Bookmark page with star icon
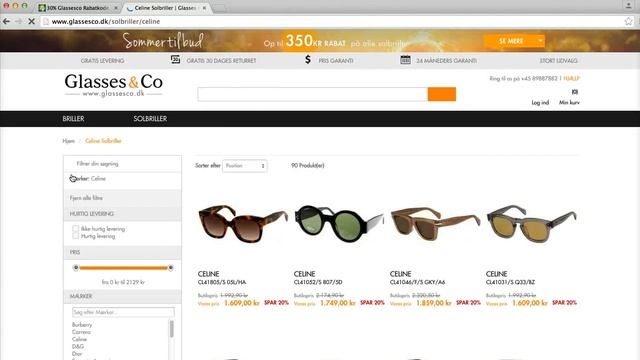This screenshot has height=360, width=640. point(628,21)
